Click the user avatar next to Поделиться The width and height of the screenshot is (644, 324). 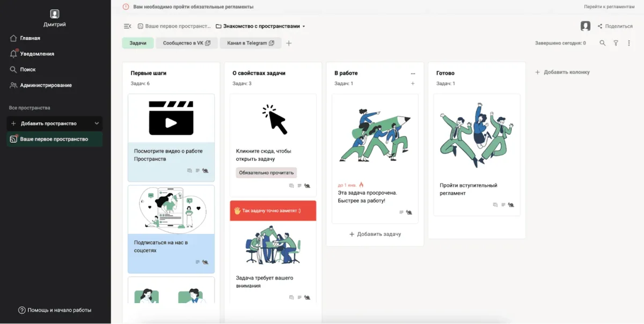pyautogui.click(x=586, y=26)
